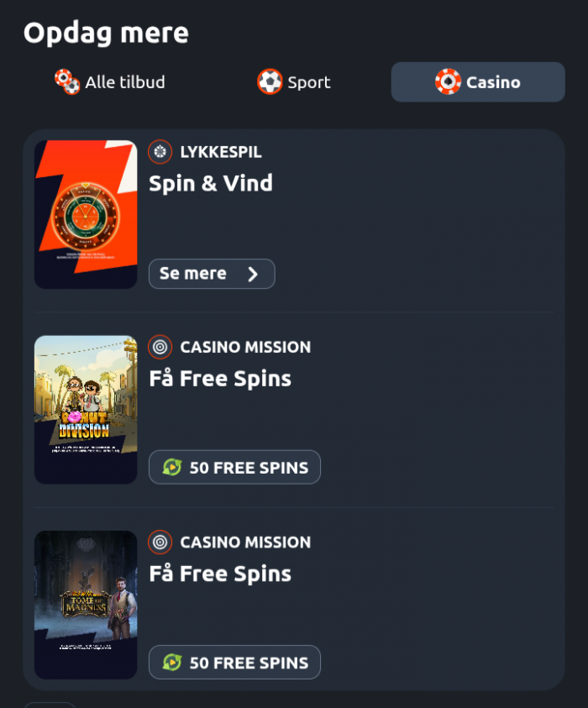
Task: Open the Alle tilbud tab
Action: (x=110, y=82)
